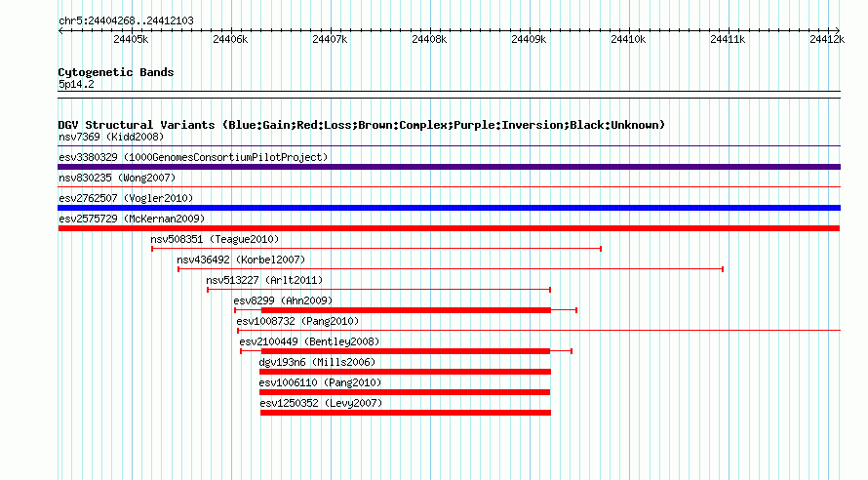Click the ruler's left arrow end

pos(60,30)
